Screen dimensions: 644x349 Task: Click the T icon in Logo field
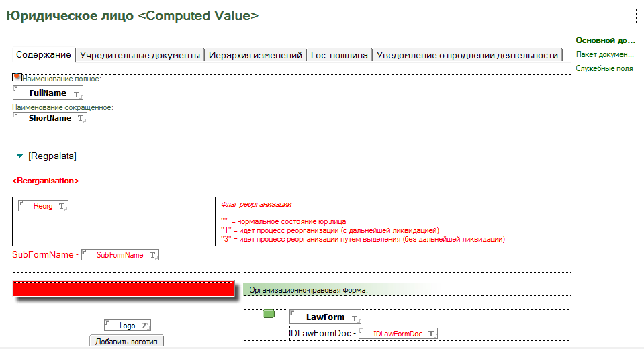tap(144, 326)
